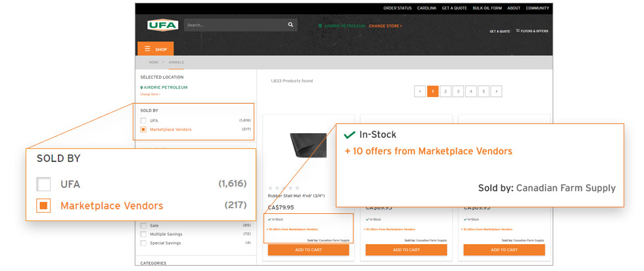This screenshot has width=644, height=271.
Task: Click Change Store in the header
Action: pyautogui.click(x=385, y=26)
